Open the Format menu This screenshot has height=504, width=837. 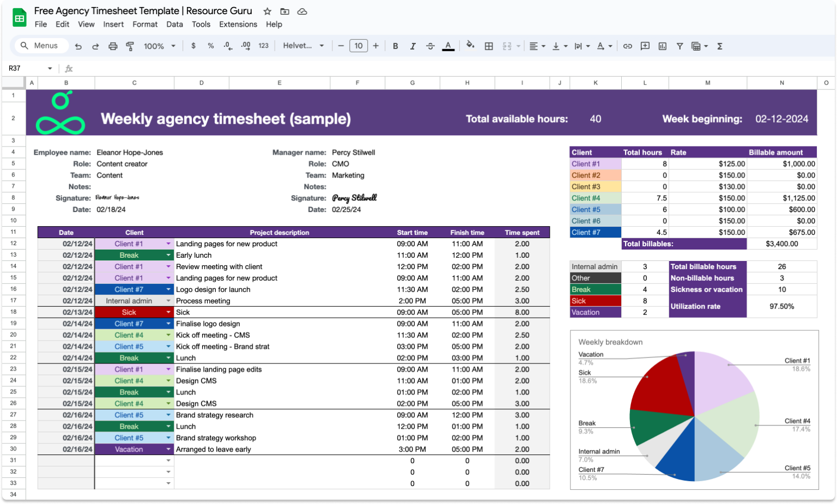(145, 24)
